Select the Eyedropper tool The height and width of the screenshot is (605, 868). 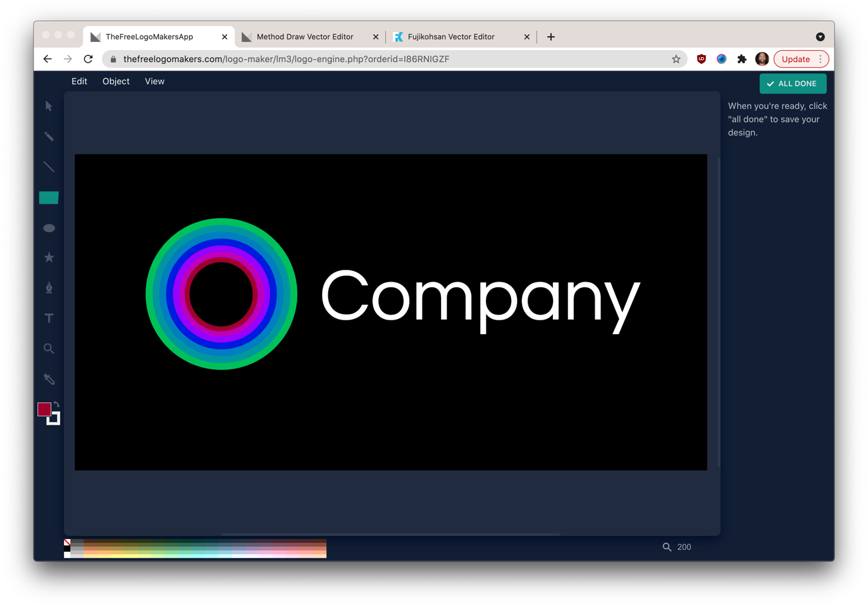tap(49, 379)
